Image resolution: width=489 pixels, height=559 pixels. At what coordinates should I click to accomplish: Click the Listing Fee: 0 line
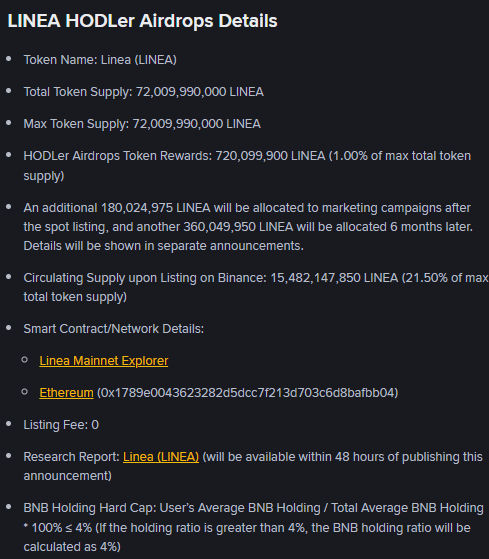tap(61, 425)
